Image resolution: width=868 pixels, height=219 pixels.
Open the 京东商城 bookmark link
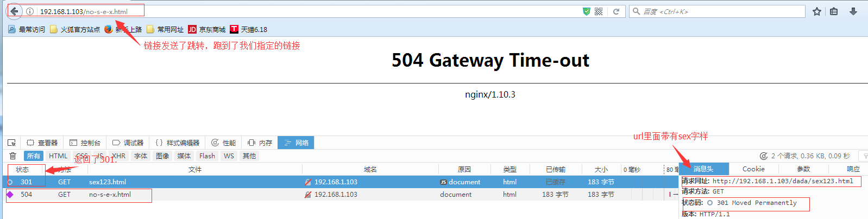[207, 29]
